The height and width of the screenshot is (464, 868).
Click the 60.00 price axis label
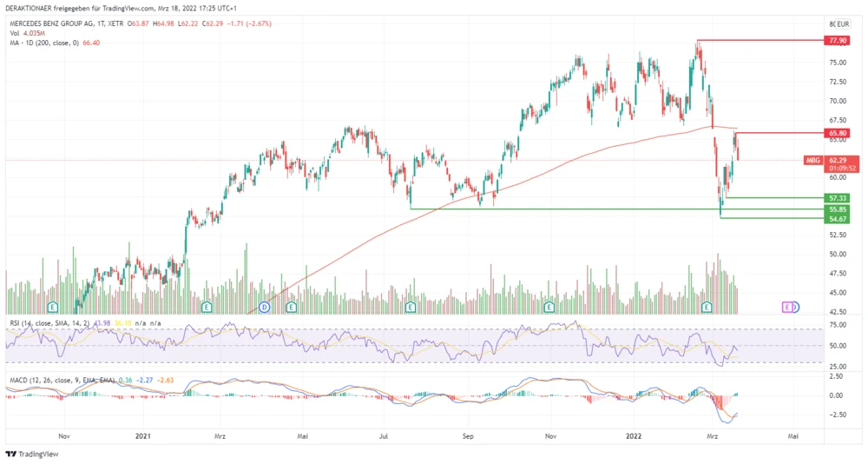click(x=838, y=177)
